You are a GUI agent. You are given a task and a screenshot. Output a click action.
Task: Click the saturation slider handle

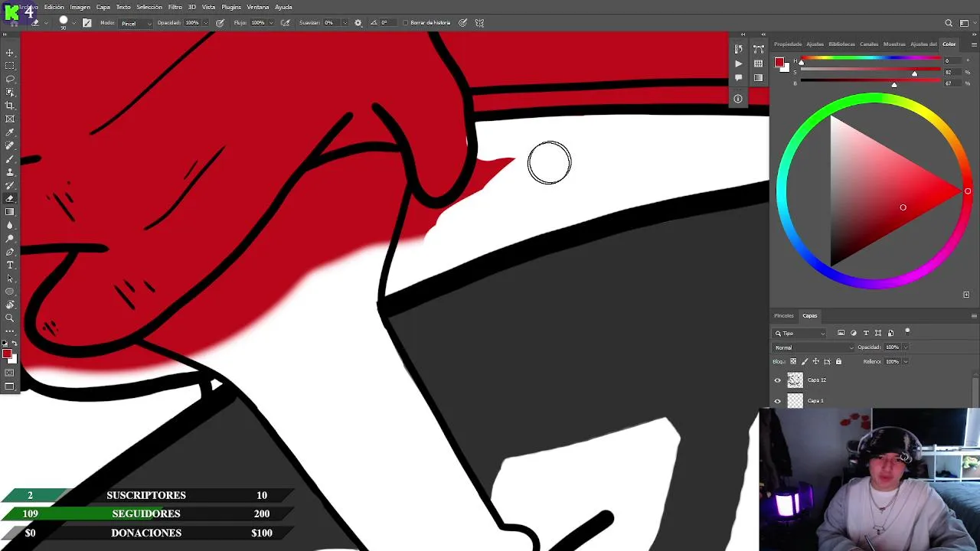914,74
